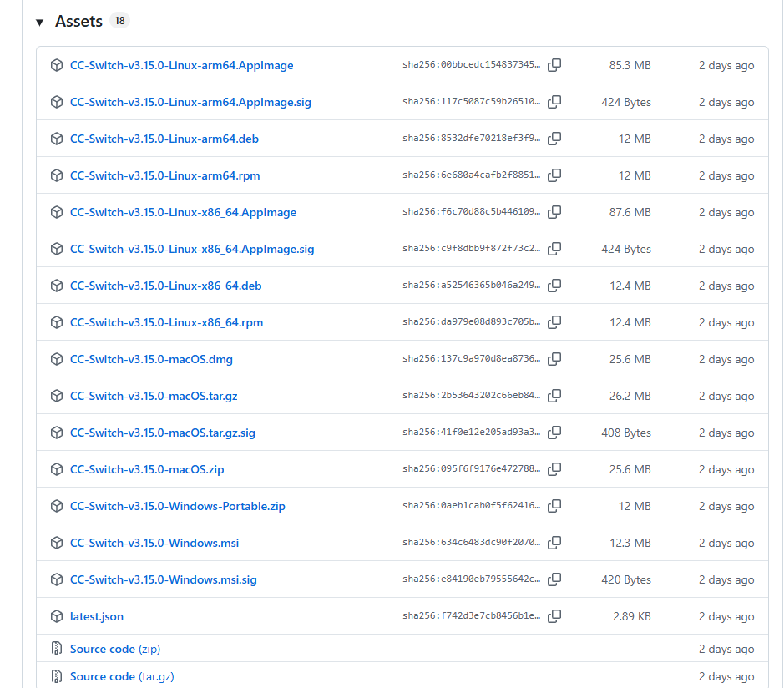Copy sha256 for Windows-Portable.zip

(554, 506)
